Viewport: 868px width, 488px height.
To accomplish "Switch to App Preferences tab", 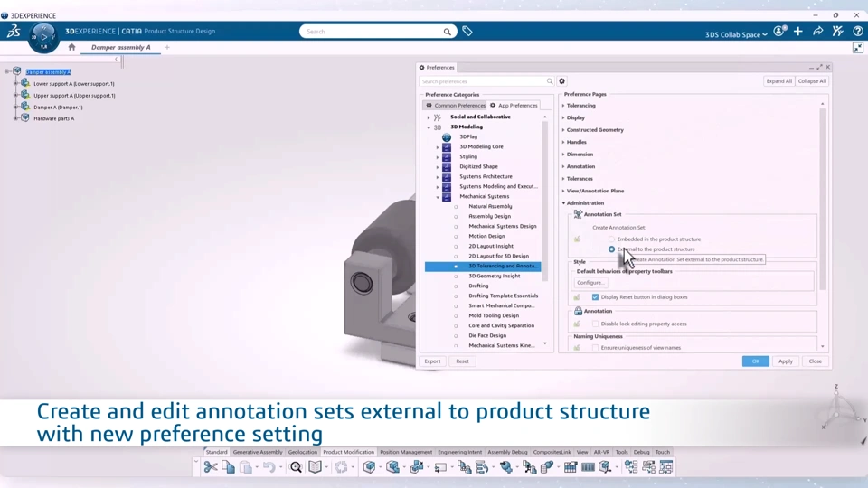I will click(514, 105).
